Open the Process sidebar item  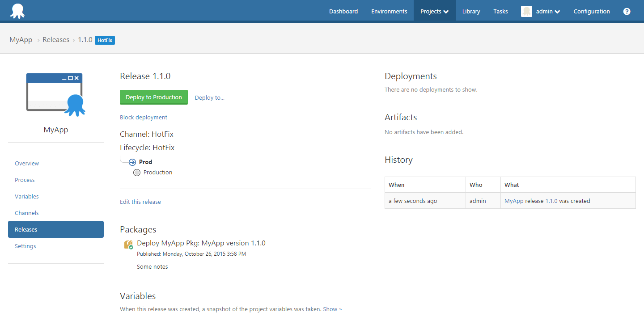(25, 180)
